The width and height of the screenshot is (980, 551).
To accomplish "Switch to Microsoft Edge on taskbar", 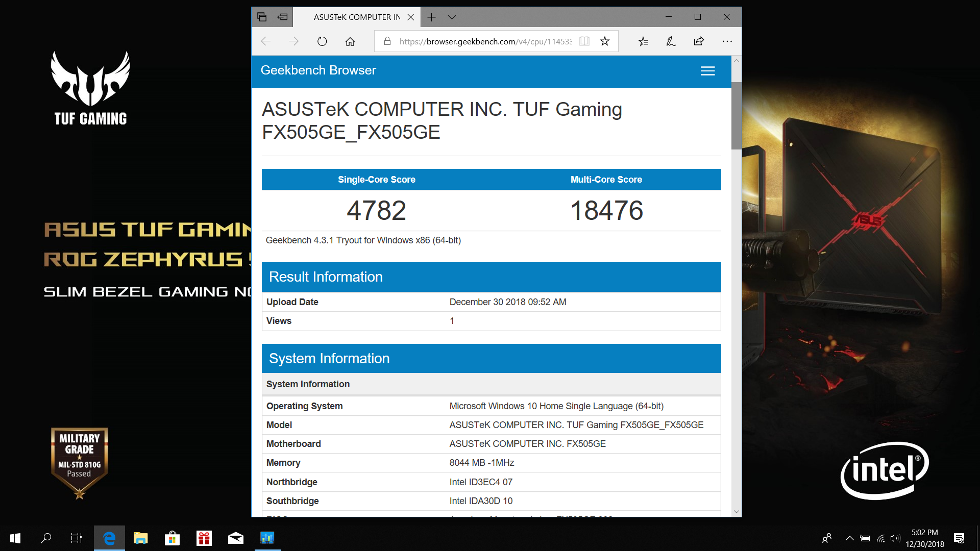I will pos(109,538).
